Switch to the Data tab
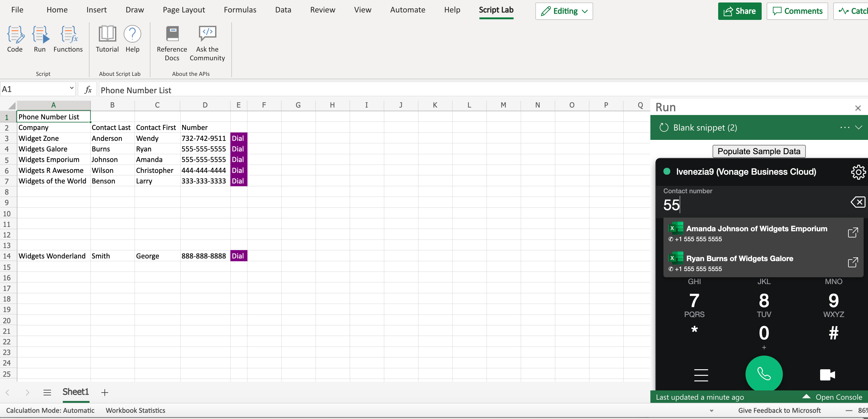 pyautogui.click(x=283, y=10)
